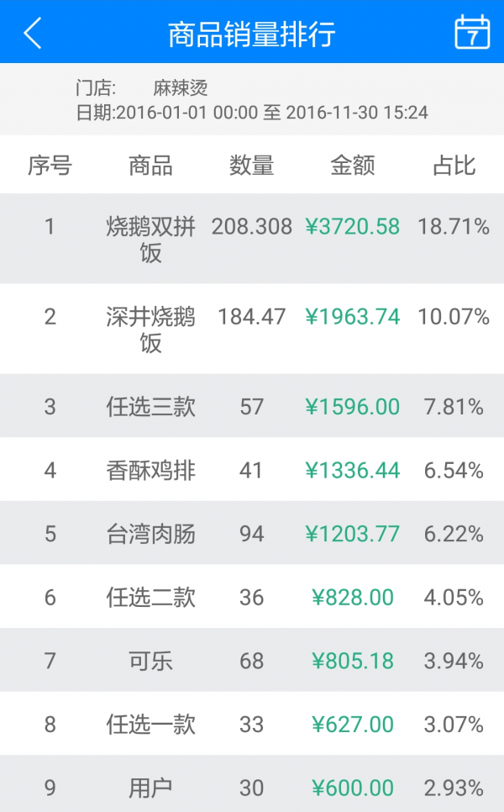Viewport: 504px width, 812px height.
Task: Tap the 金额 column header
Action: click(x=352, y=166)
